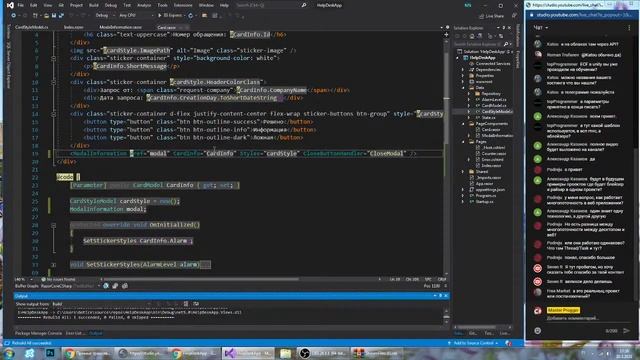Open the chat mode dropdown in YouTube chat
Screen dimensions: 640x360
point(541,28)
